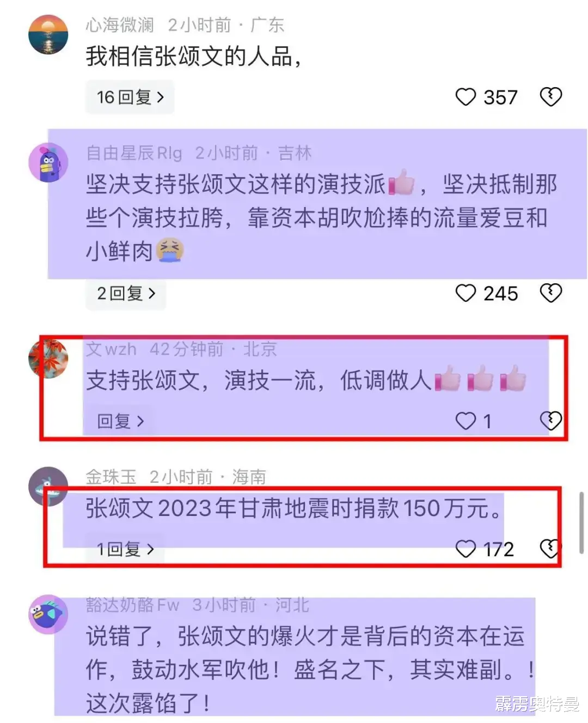Select the comment text 我相信张颂文的人品

tap(189, 57)
